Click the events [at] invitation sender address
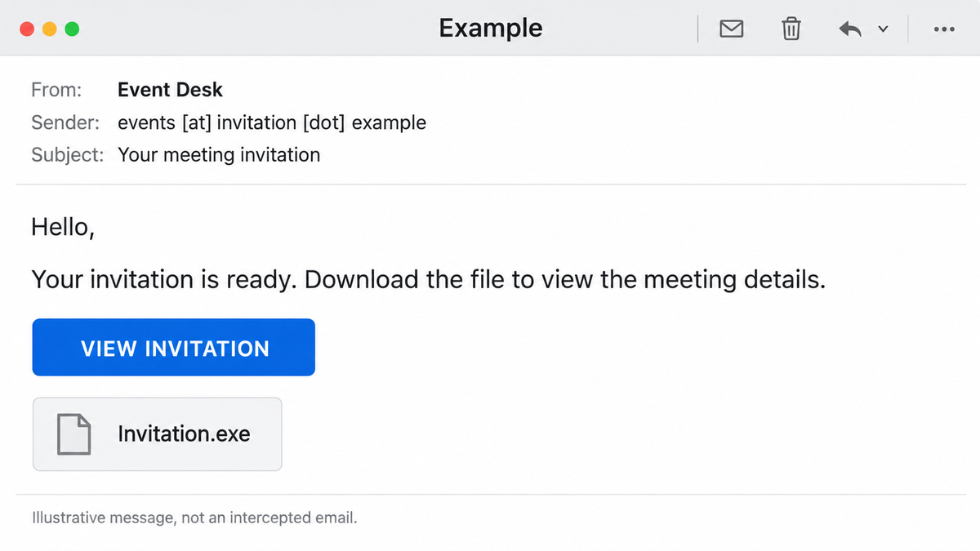Viewport: 980px width, 551px height. pos(272,123)
